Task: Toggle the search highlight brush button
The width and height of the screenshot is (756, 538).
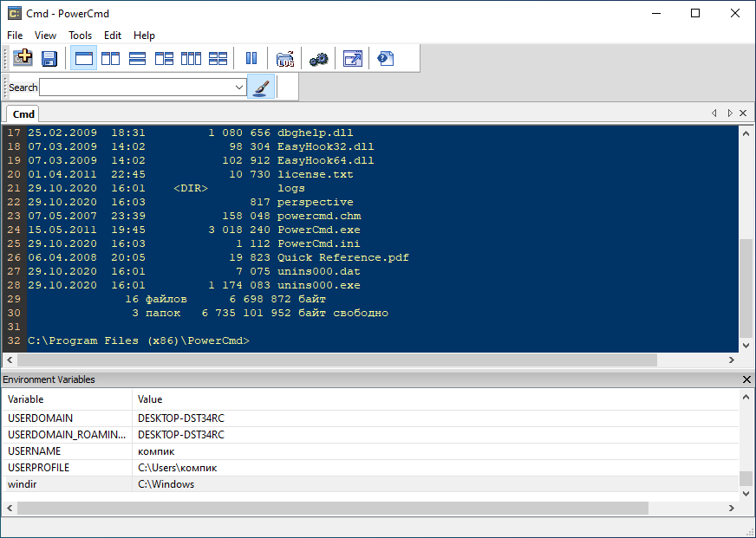Action: click(261, 87)
